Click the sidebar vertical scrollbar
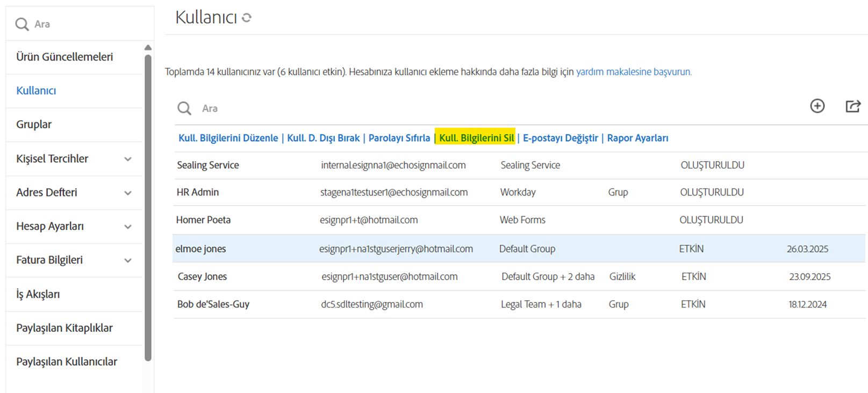Screen dimensions: 868x393 click(148, 204)
